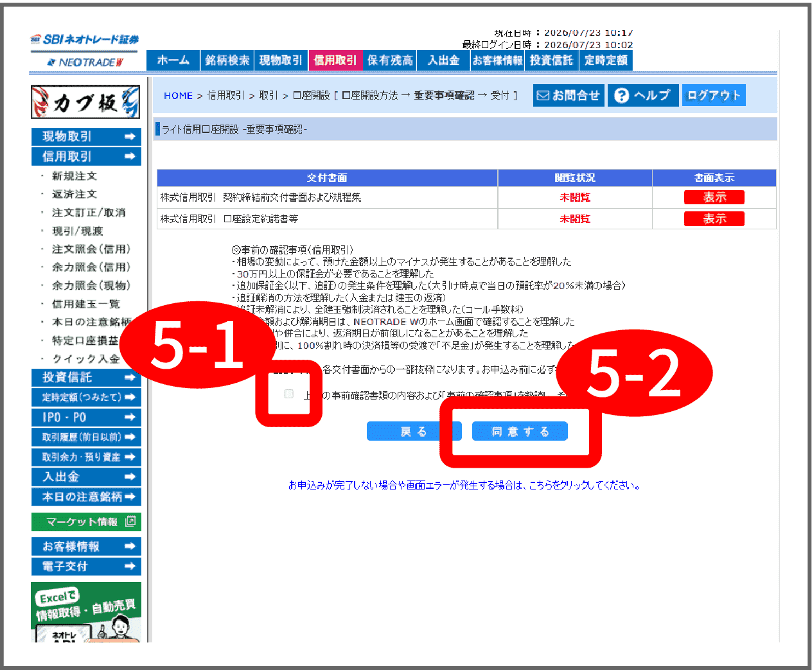Click the お問合せ mail button
Screen dimensions: 812x670
(x=569, y=95)
